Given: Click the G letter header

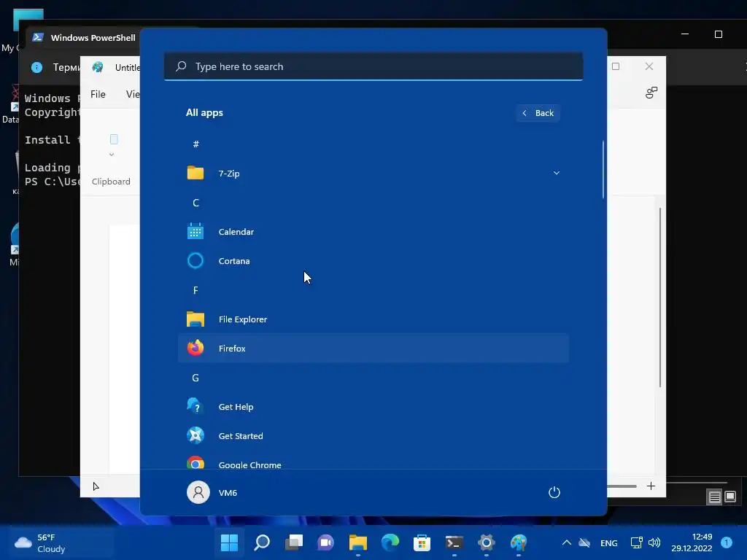Looking at the screenshot, I should point(196,378).
